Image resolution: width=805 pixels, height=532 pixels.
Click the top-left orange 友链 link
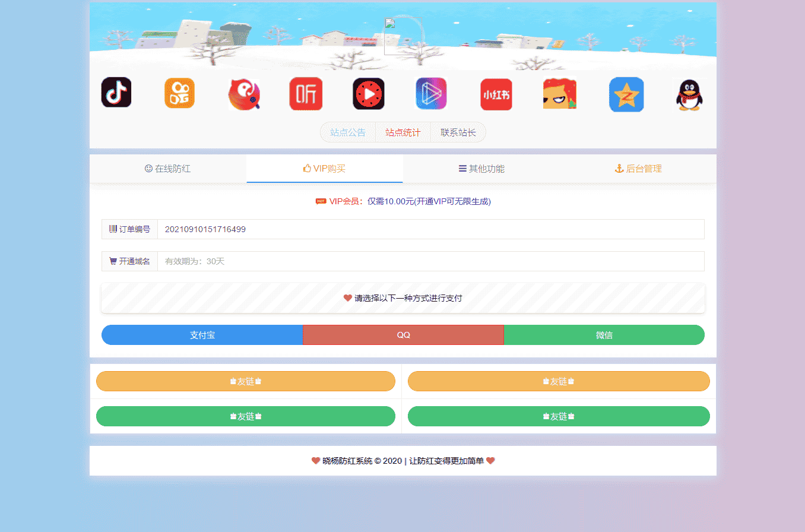coord(245,381)
